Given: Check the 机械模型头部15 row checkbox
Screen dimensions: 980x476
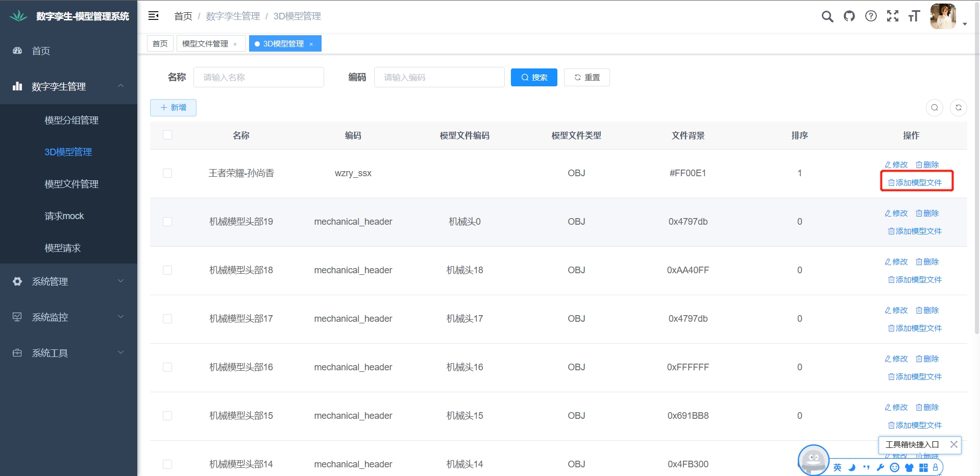Looking at the screenshot, I should point(167,416).
